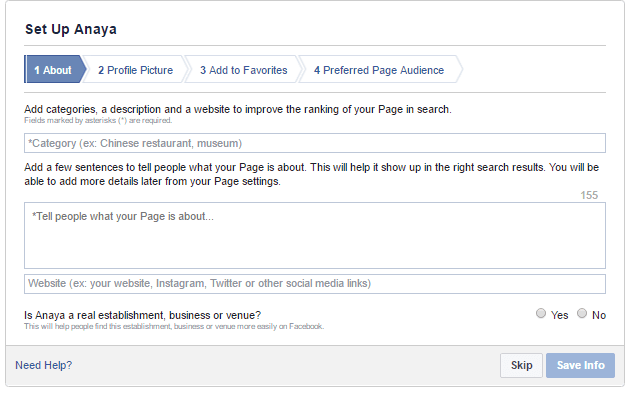Click 'This will help people find this establishment' note

pyautogui.click(x=174, y=326)
